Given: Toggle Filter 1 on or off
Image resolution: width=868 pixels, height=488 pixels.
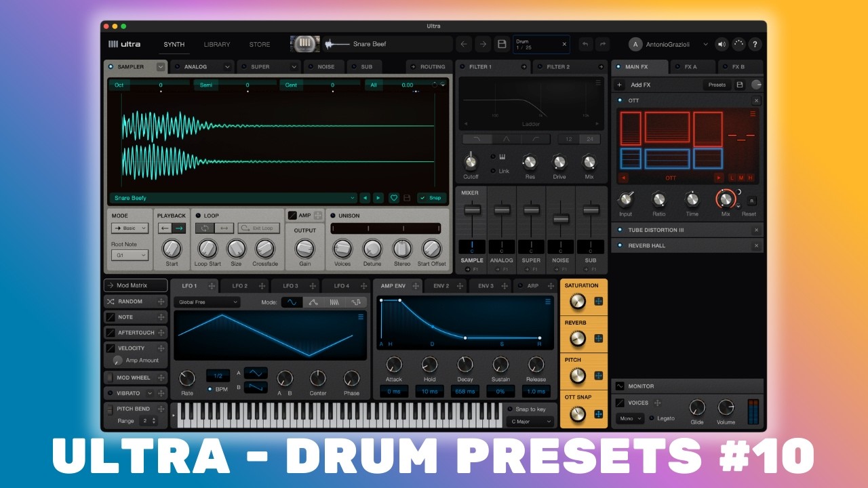Looking at the screenshot, I should click(462, 66).
